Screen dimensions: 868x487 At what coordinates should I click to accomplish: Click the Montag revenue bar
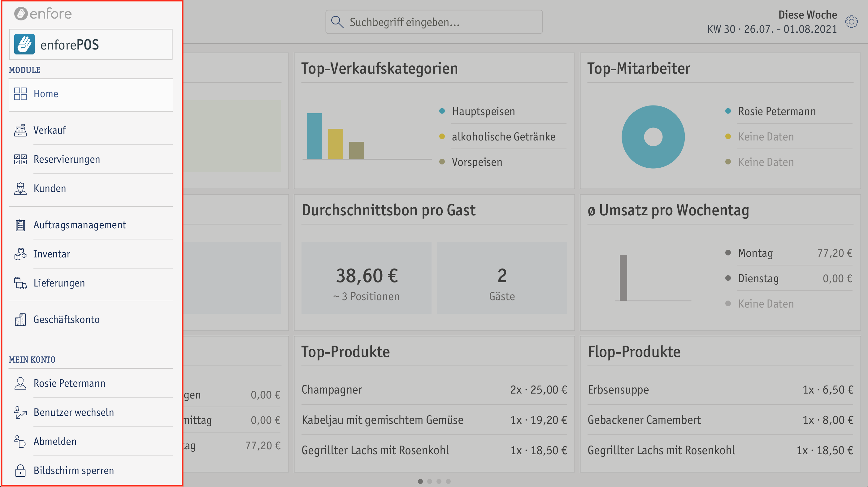point(623,278)
